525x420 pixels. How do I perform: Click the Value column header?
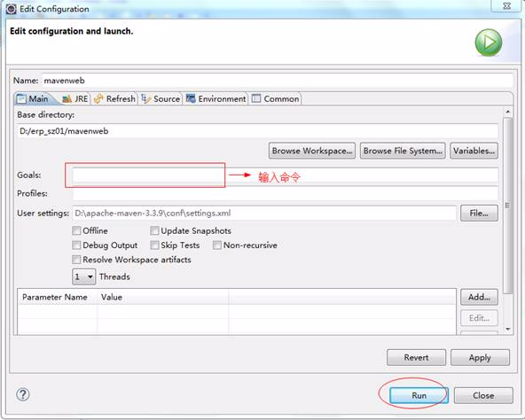(163, 297)
